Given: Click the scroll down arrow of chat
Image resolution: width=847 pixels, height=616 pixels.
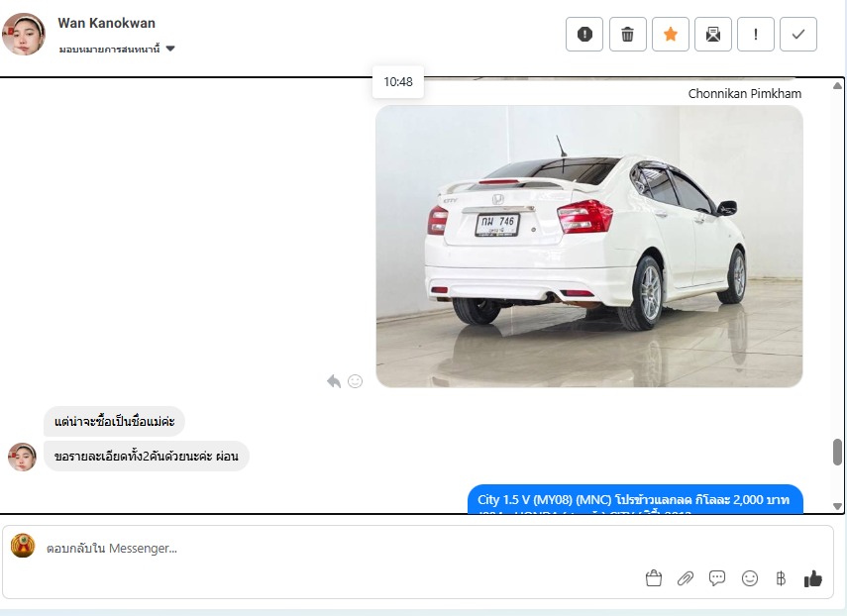Looking at the screenshot, I should pos(837,506).
